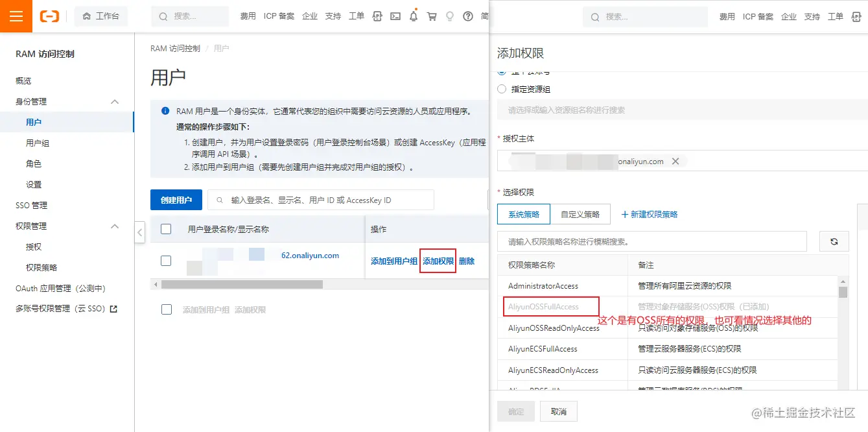
Task: Click the light bulb tips icon
Action: [x=450, y=16]
